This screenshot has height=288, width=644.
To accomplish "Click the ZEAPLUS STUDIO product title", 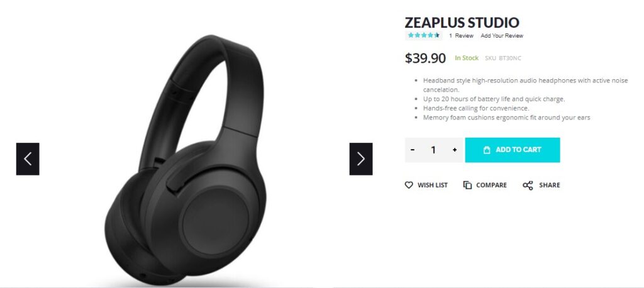I will 462,22.
